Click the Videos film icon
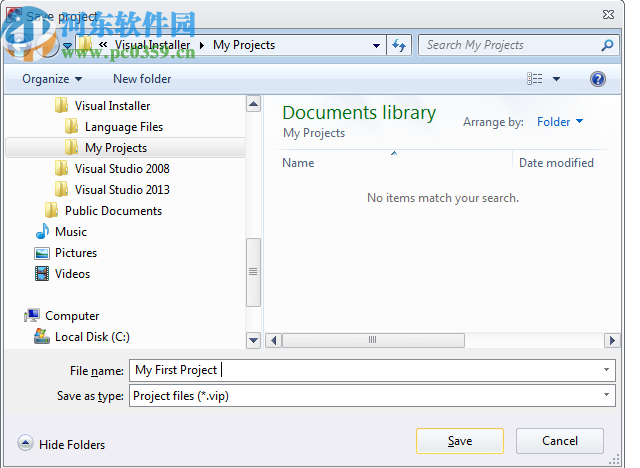The image size is (640, 468). (x=42, y=274)
